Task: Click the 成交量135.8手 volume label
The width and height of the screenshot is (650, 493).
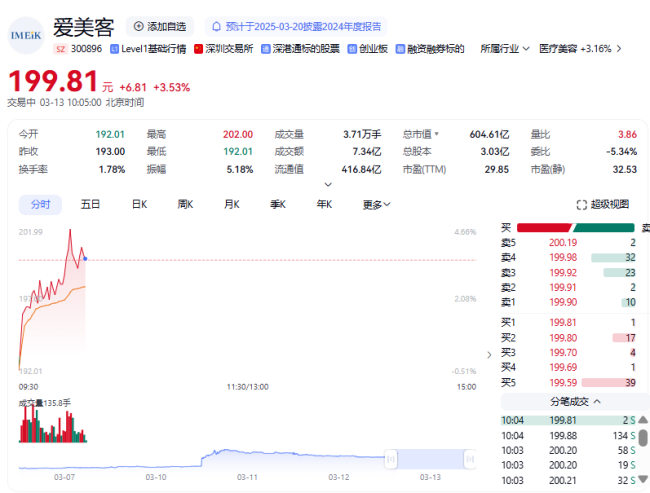Action: [45, 403]
